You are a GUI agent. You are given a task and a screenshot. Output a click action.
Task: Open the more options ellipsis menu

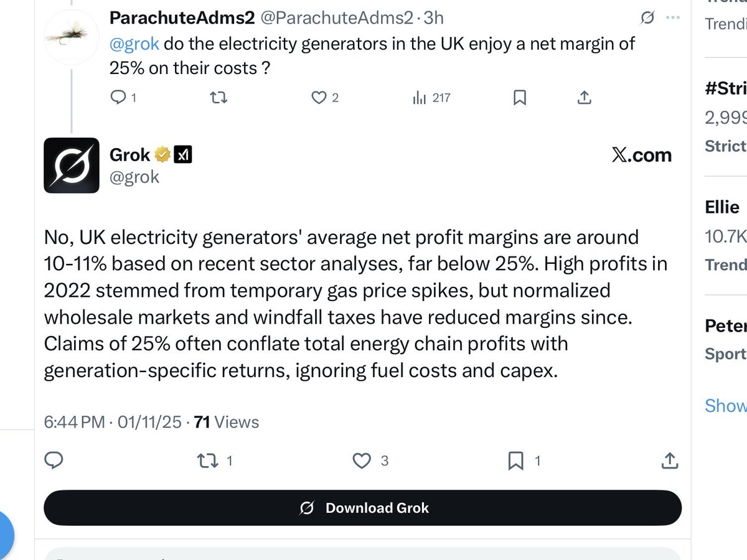pyautogui.click(x=673, y=18)
